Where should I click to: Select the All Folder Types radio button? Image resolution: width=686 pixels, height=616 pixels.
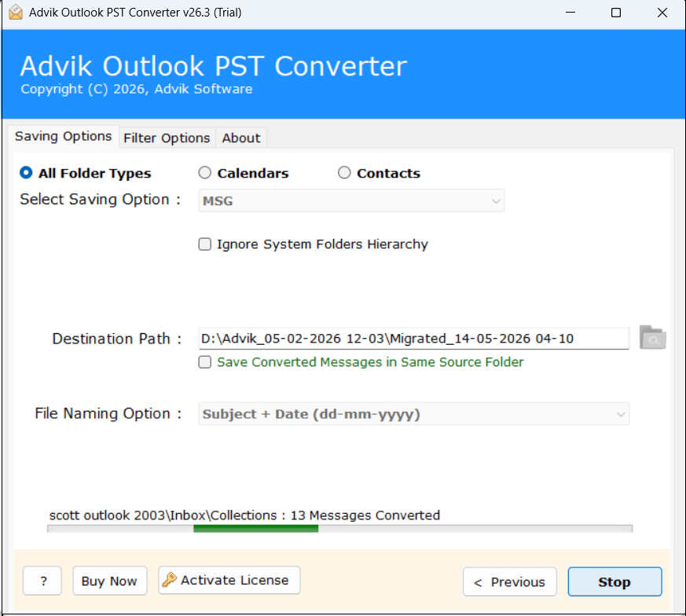26,173
